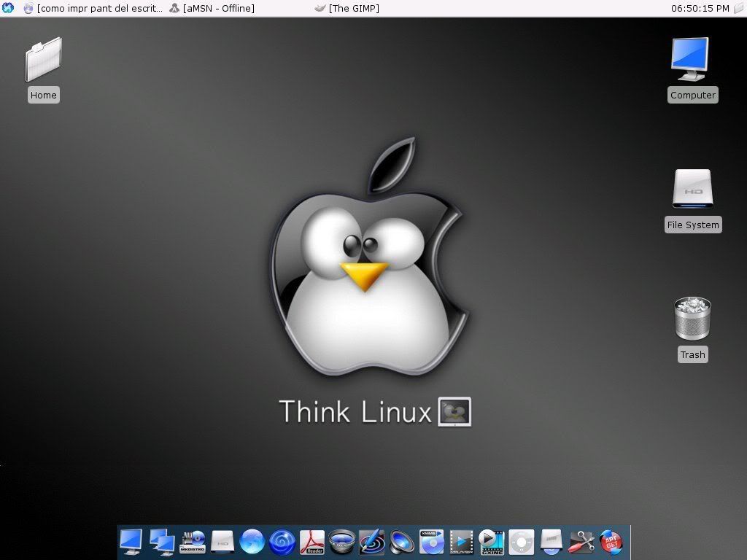The width and height of the screenshot is (747, 560).
Task: Launch the MKDISTRO dock icon
Action: point(193,542)
